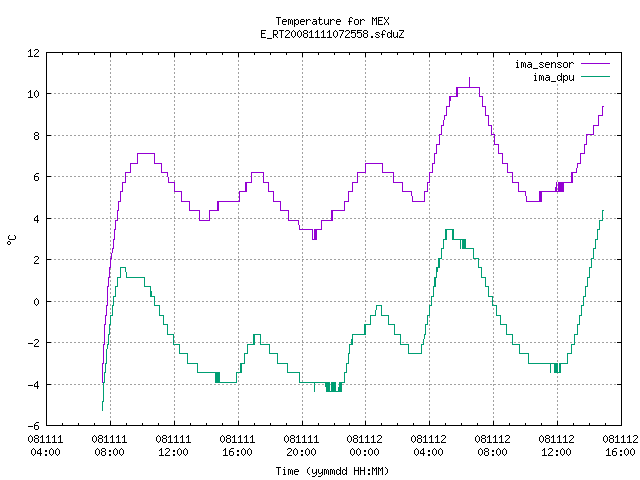Click the y-axis label -4
This screenshot has height=480, width=640.
(x=33, y=384)
